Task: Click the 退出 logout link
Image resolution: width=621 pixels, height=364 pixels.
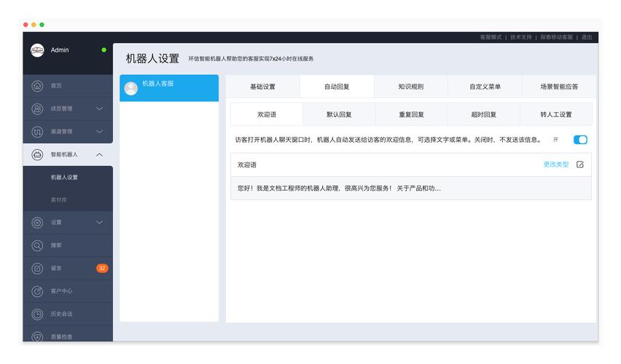Action: [x=587, y=37]
